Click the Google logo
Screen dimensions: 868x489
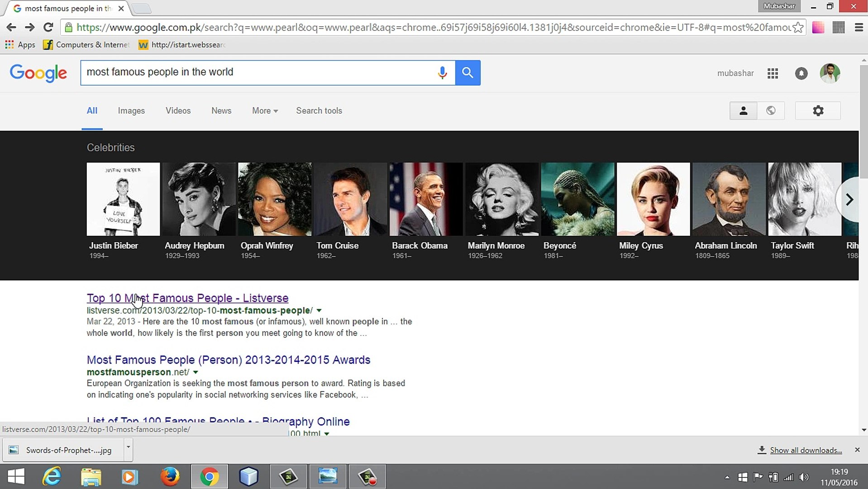[38, 73]
